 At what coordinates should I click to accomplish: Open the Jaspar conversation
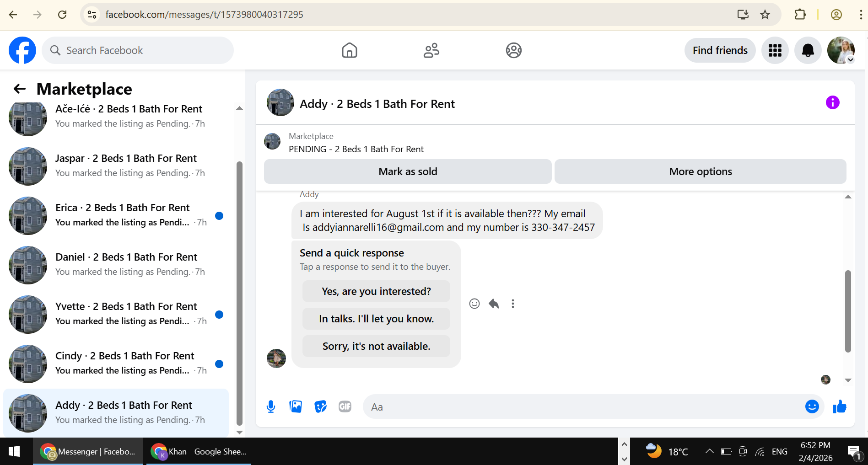[x=116, y=166]
